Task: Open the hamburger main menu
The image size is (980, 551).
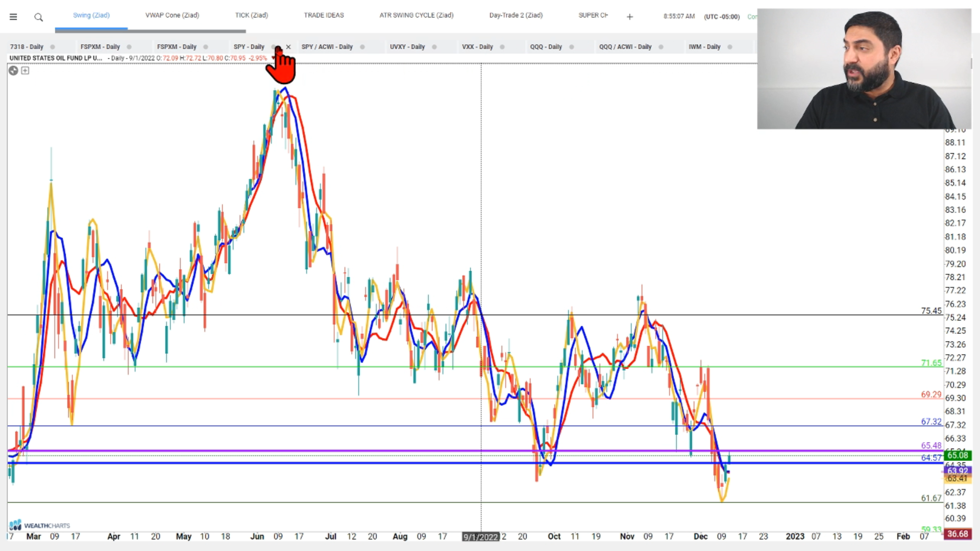Action: (13, 17)
